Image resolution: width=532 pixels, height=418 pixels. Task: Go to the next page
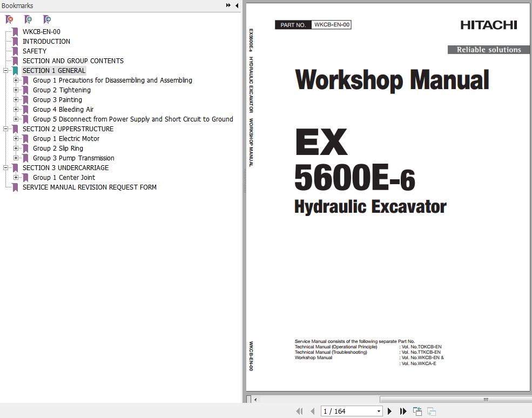click(x=389, y=411)
